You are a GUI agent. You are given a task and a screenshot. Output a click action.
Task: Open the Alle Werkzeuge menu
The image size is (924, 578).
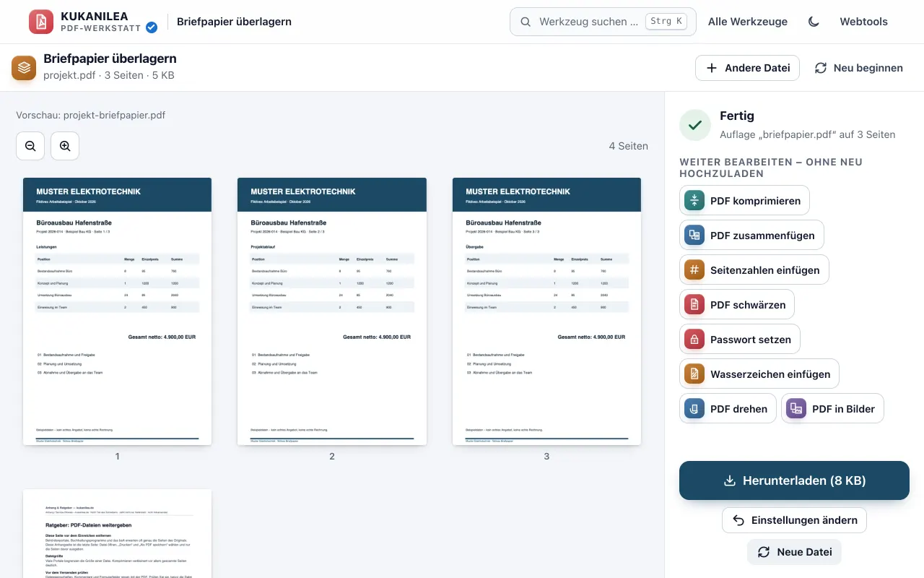click(x=748, y=22)
